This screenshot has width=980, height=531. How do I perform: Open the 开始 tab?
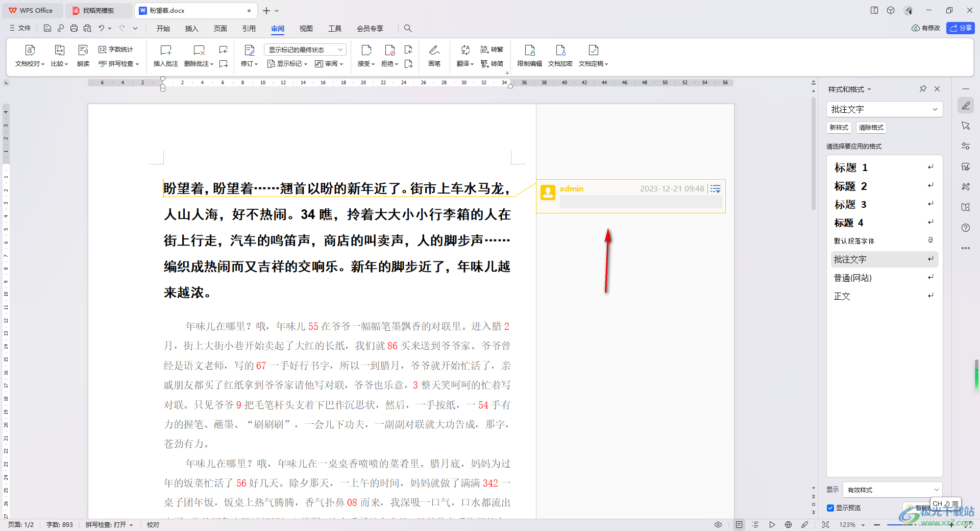[x=163, y=29]
